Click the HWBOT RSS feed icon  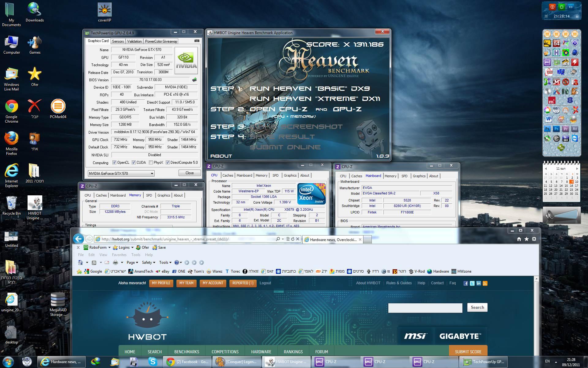485,283
